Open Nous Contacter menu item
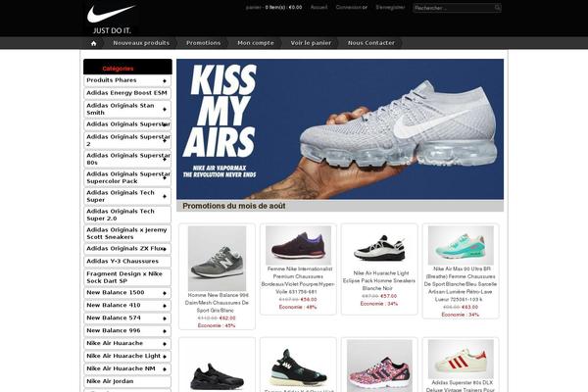The width and height of the screenshot is (588, 392). (x=370, y=43)
